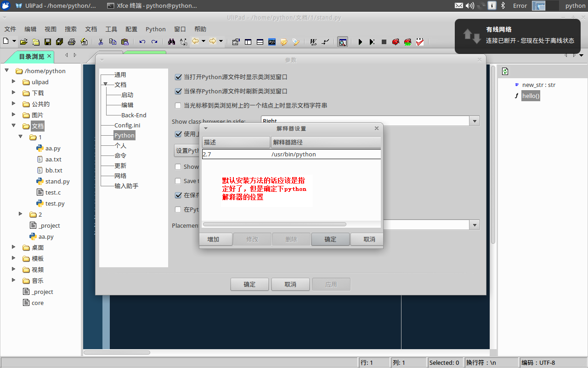
Task: Open the Show class browser side dropdown
Action: [475, 121]
